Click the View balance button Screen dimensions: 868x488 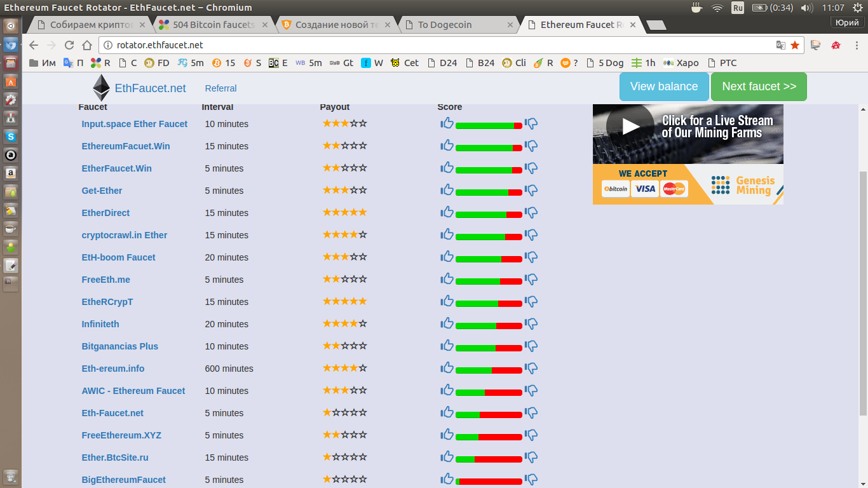[x=664, y=86]
